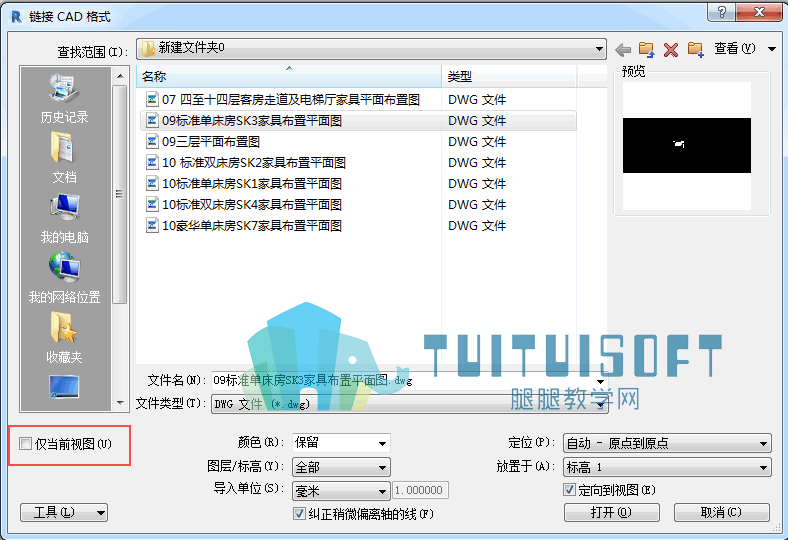Open the 历史记录 shortcut in the sidebar
Screen dimensions: 788x540
(64, 98)
